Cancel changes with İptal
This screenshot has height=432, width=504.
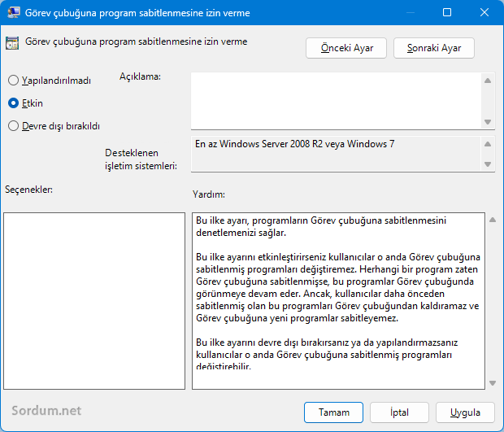pos(399,412)
